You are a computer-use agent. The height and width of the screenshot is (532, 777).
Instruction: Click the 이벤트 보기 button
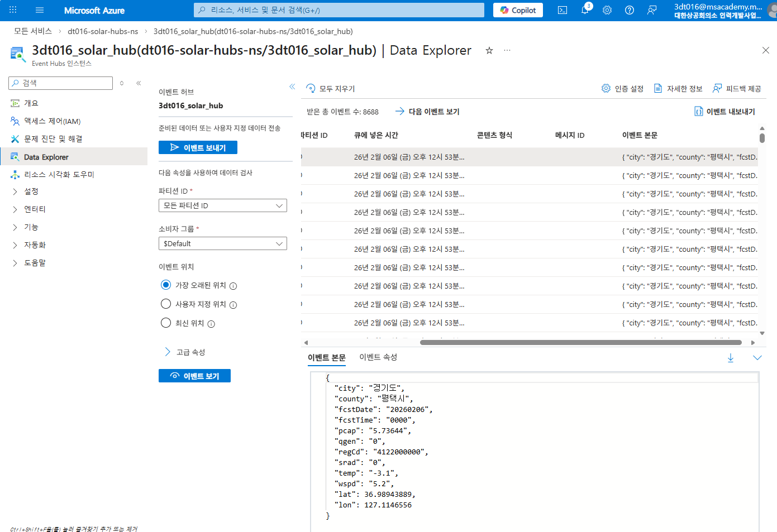tap(194, 376)
